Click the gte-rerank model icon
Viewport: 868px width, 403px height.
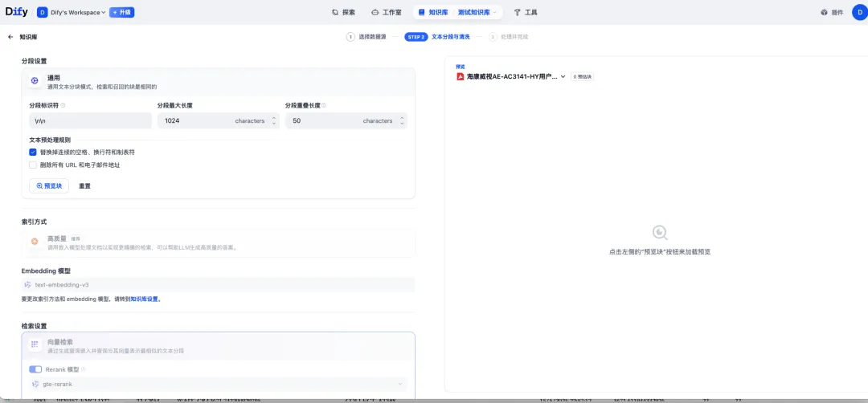(x=36, y=384)
